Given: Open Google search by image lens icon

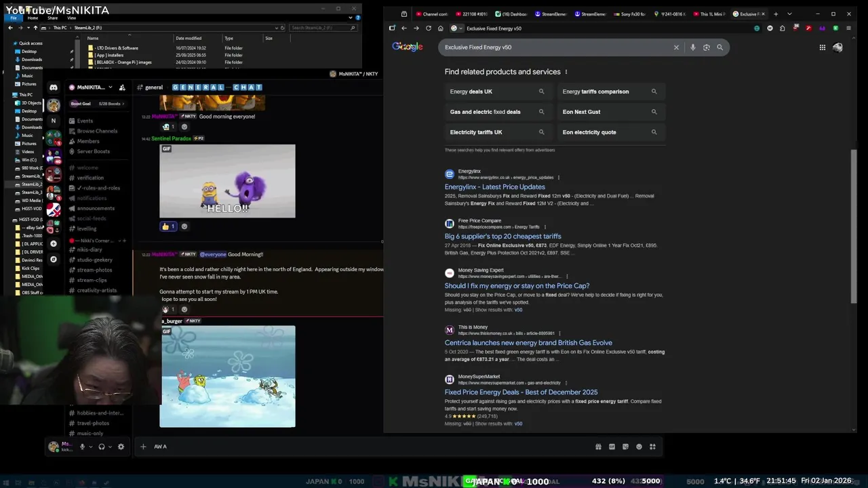Looking at the screenshot, I should pos(706,47).
